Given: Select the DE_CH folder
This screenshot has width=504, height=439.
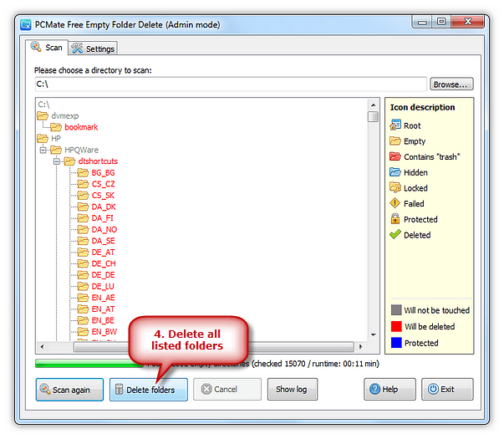Looking at the screenshot, I should coord(104,263).
